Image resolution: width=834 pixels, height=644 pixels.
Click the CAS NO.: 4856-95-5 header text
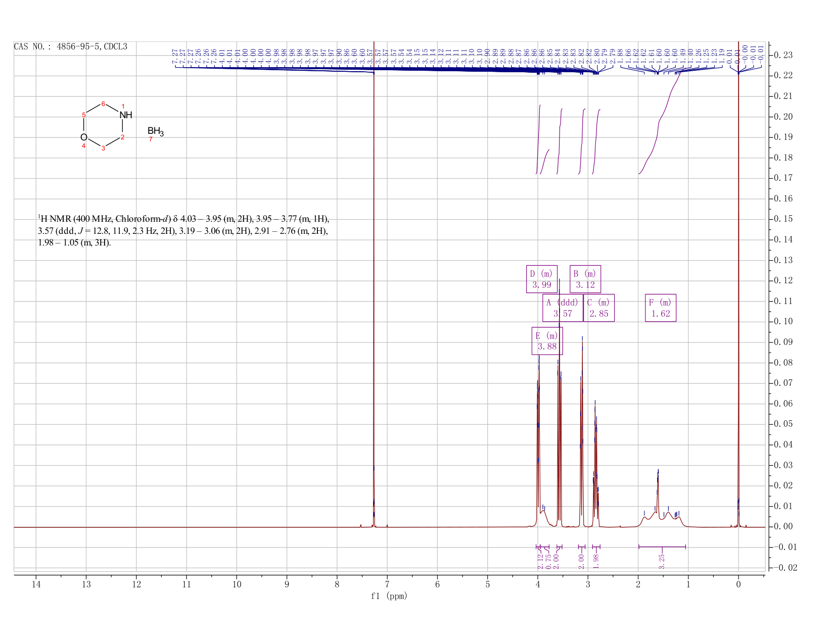[x=56, y=47]
